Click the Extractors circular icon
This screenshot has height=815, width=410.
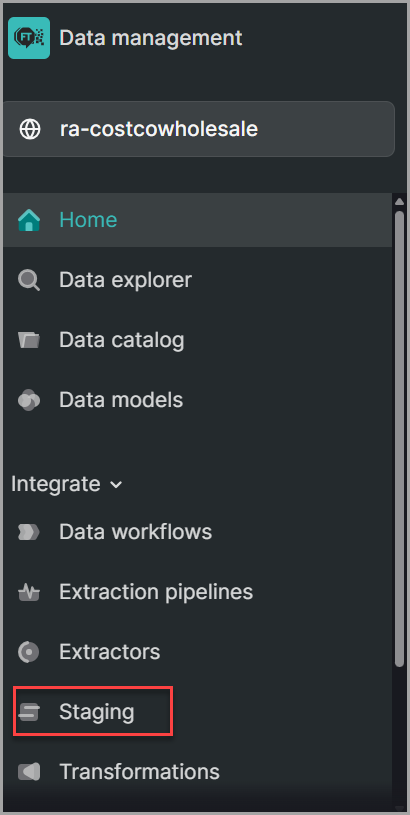point(29,652)
